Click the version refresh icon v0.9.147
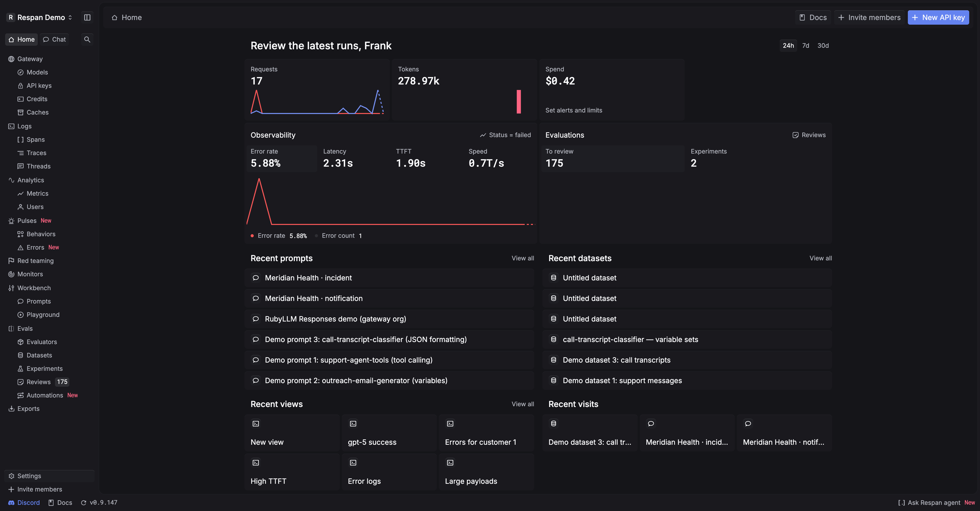The image size is (980, 511). point(84,503)
